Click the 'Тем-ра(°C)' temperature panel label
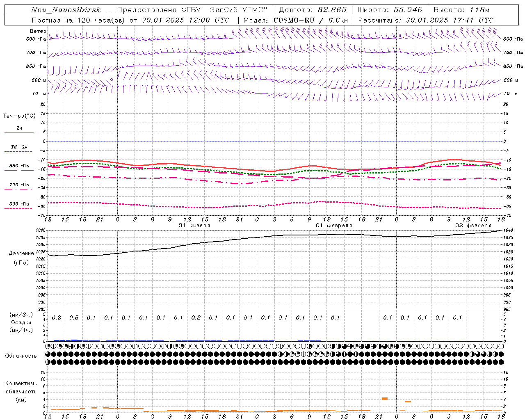The width and height of the screenshot is (525, 420). pyautogui.click(x=19, y=116)
